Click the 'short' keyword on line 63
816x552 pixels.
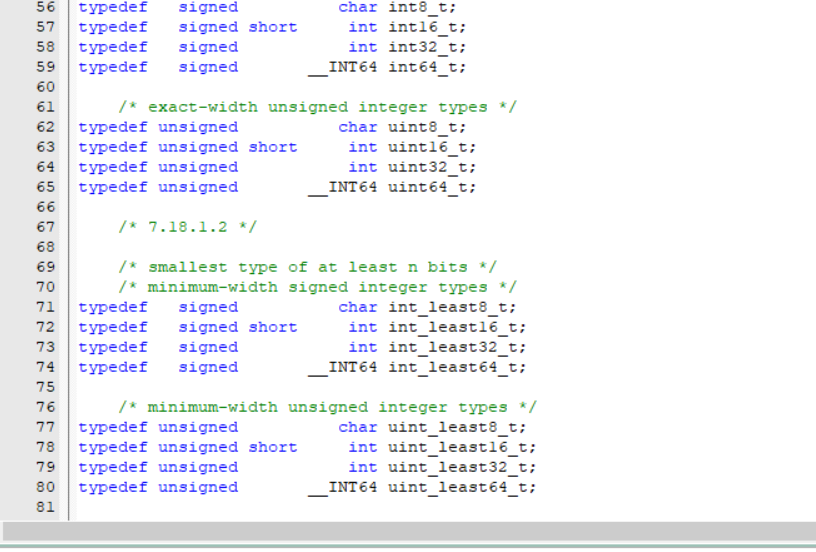(273, 147)
